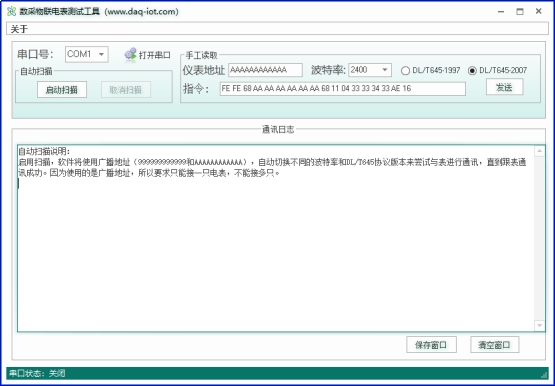The width and height of the screenshot is (555, 386).
Task: Click the resize grip in status bar
Action: click(544, 374)
